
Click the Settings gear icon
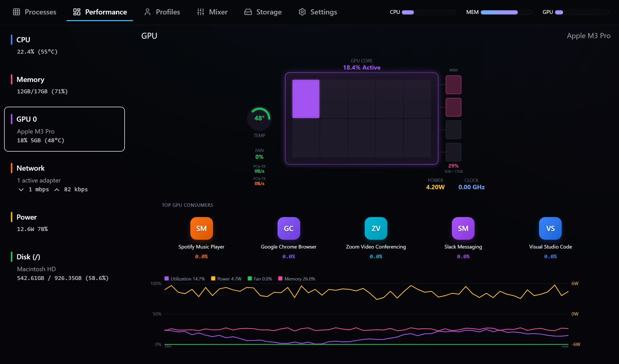click(302, 12)
